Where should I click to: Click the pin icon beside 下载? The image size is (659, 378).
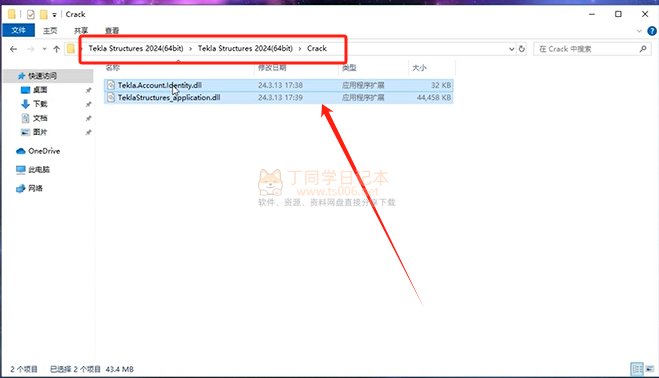coord(88,104)
